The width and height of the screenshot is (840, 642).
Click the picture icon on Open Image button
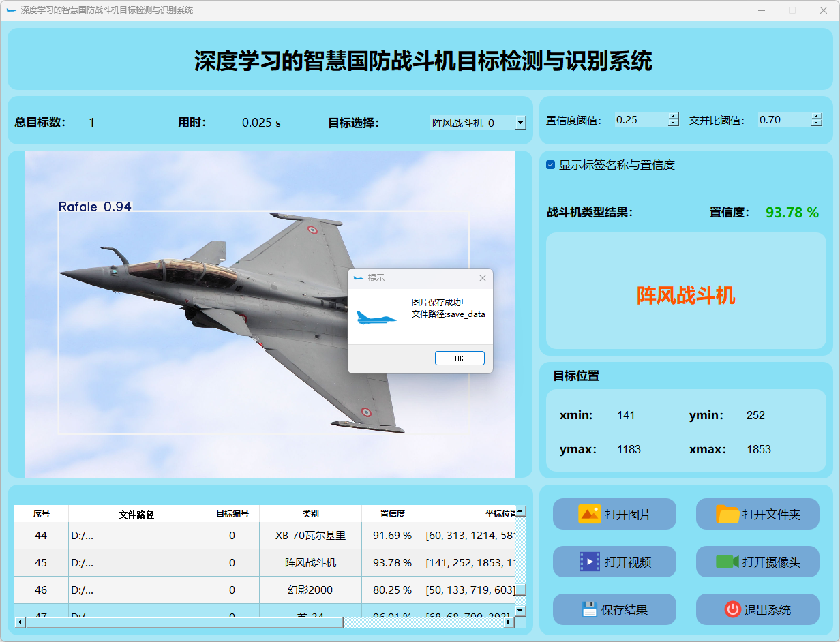tap(589, 514)
